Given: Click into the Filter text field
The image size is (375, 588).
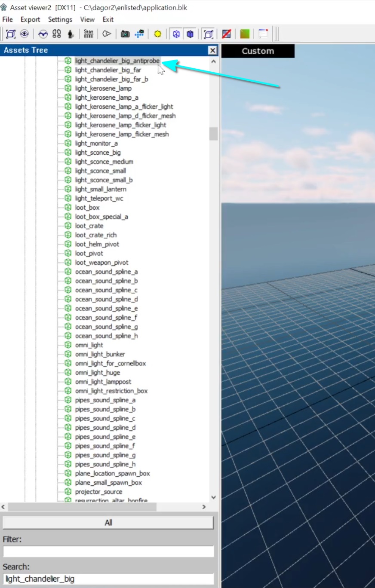Looking at the screenshot, I should [x=108, y=551].
